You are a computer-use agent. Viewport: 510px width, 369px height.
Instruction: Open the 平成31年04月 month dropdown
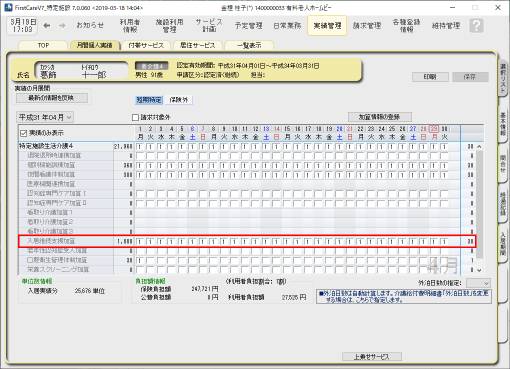click(x=45, y=117)
